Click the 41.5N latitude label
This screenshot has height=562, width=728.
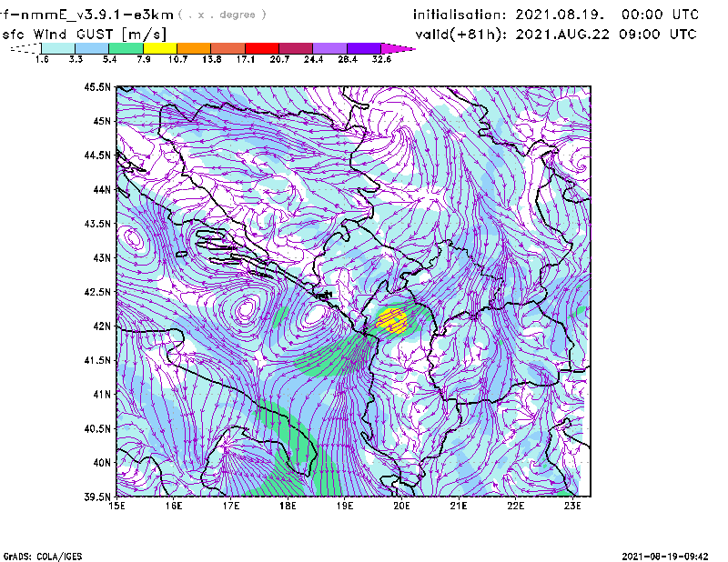click(97, 360)
